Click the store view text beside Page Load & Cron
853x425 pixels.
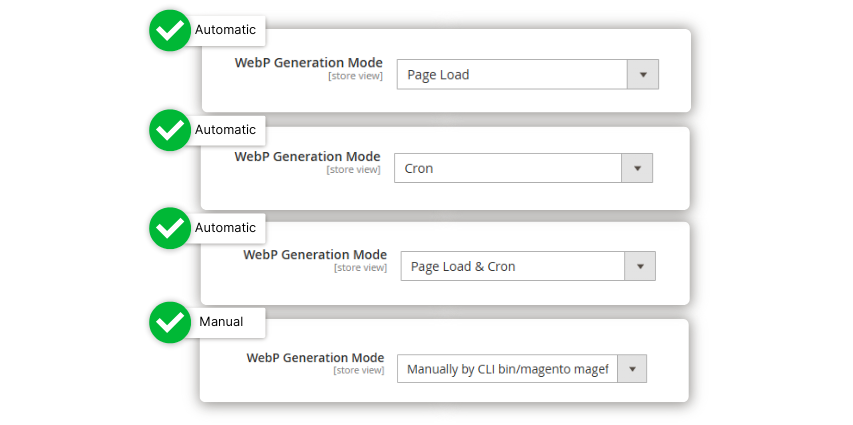pyautogui.click(x=361, y=268)
